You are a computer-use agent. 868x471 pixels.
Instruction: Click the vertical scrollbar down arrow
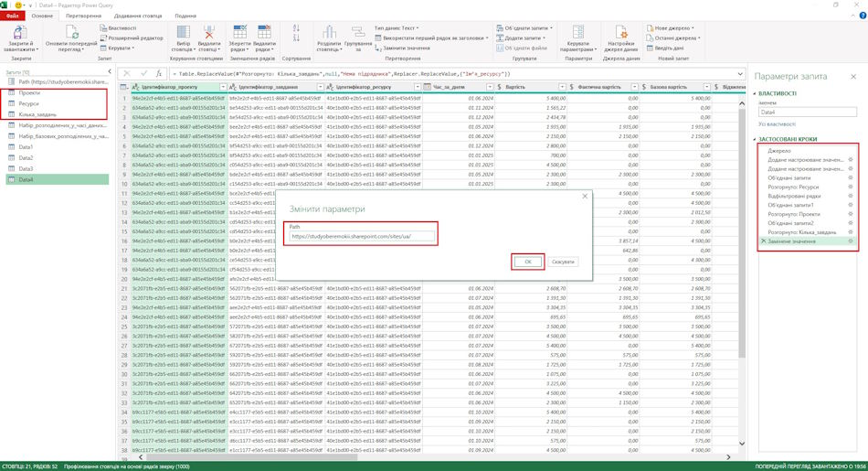pyautogui.click(x=742, y=444)
